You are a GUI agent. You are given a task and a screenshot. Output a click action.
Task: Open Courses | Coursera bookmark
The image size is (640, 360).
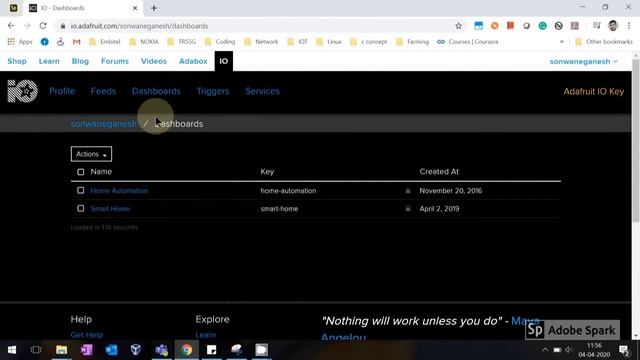point(468,42)
